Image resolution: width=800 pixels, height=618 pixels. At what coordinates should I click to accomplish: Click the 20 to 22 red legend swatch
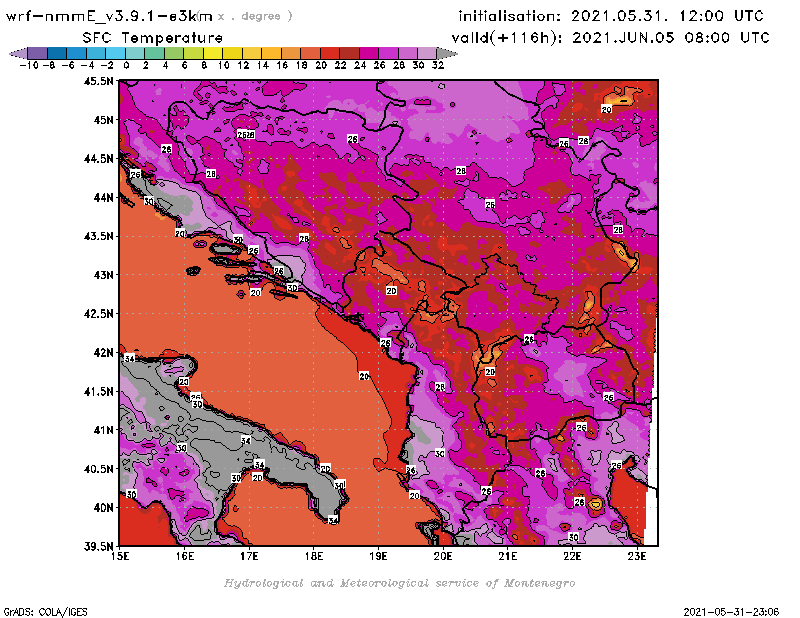click(x=330, y=53)
